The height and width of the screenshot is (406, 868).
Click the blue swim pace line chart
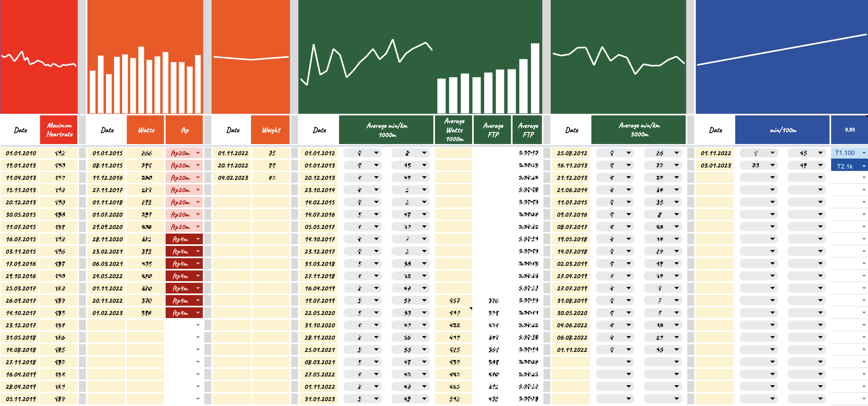782,57
